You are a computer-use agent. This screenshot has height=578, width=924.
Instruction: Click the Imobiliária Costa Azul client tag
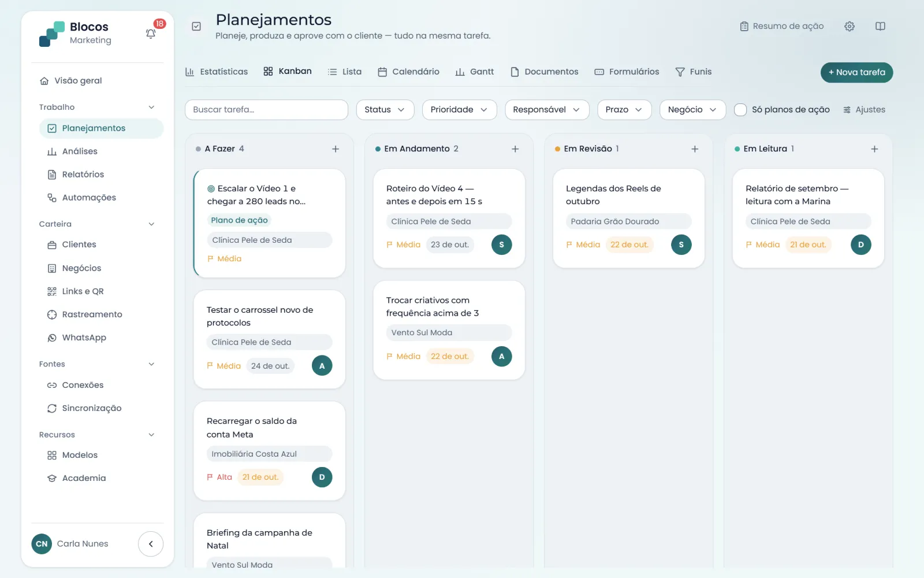pos(269,454)
